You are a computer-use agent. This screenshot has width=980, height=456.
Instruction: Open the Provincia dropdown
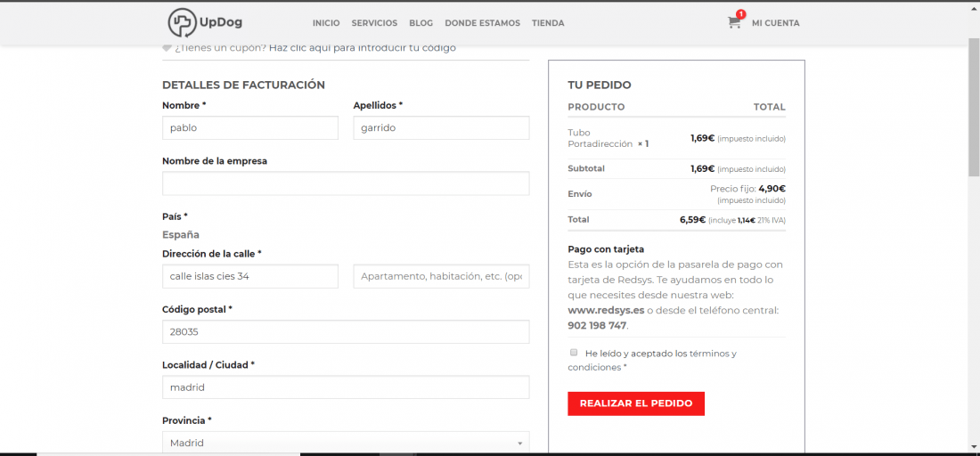pyautogui.click(x=346, y=443)
